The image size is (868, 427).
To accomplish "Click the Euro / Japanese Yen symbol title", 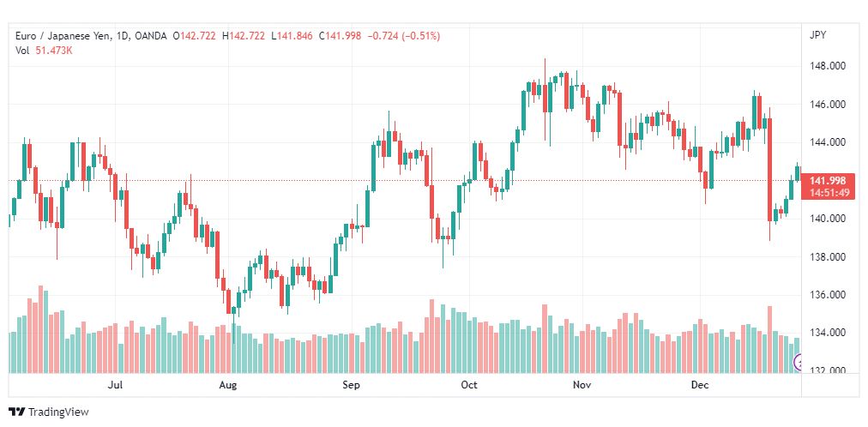I will pos(62,36).
